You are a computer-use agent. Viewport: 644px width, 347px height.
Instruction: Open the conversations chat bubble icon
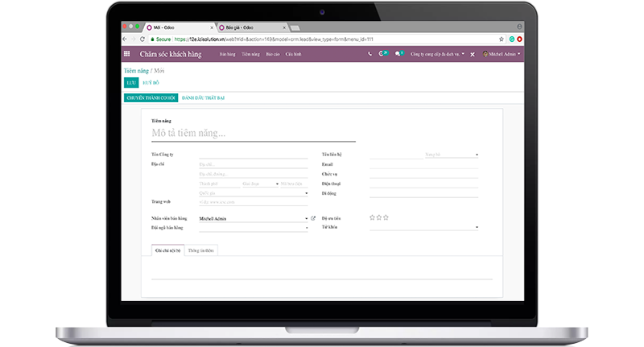tap(397, 54)
